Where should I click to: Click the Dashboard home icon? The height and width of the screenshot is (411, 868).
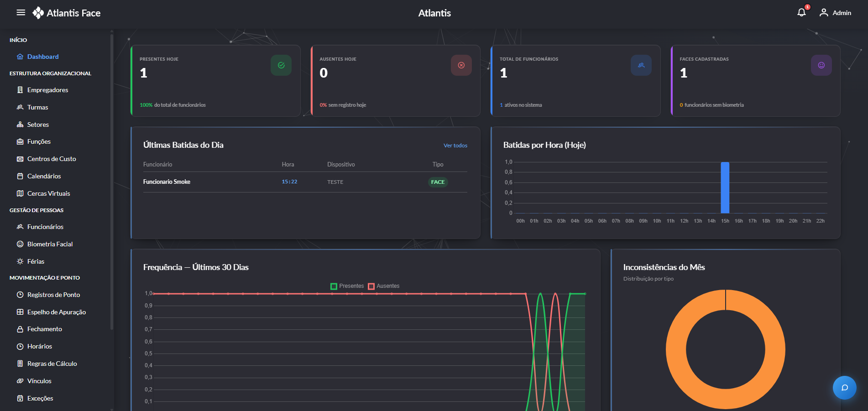pyautogui.click(x=20, y=57)
